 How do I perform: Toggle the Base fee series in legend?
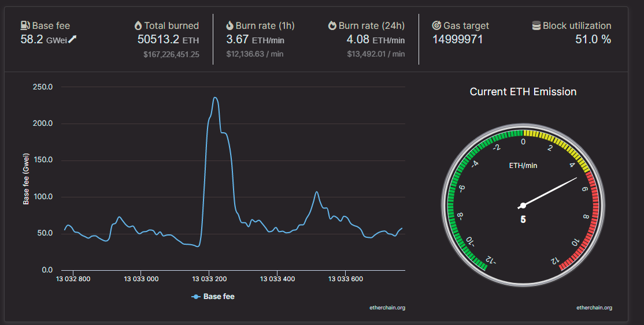[x=213, y=297]
